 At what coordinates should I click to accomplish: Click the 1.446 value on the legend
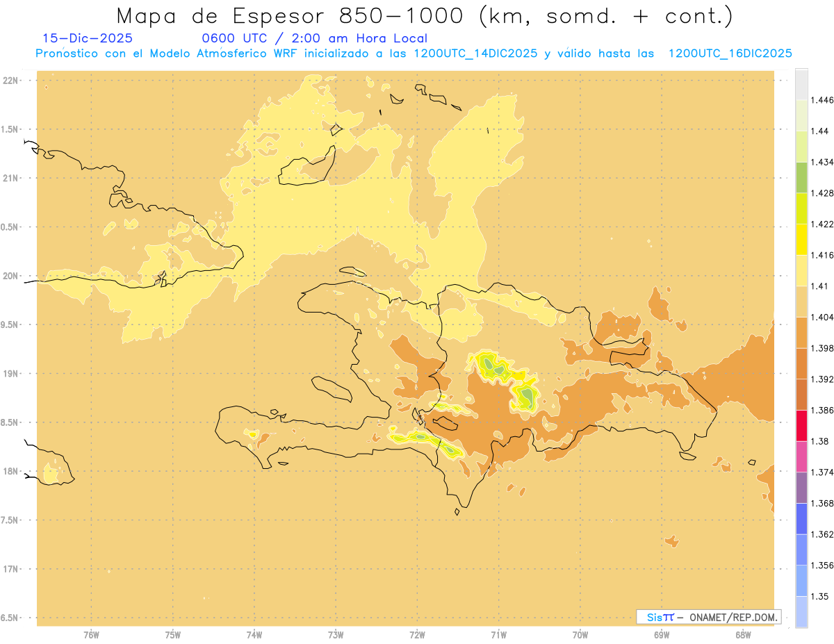pos(822,100)
